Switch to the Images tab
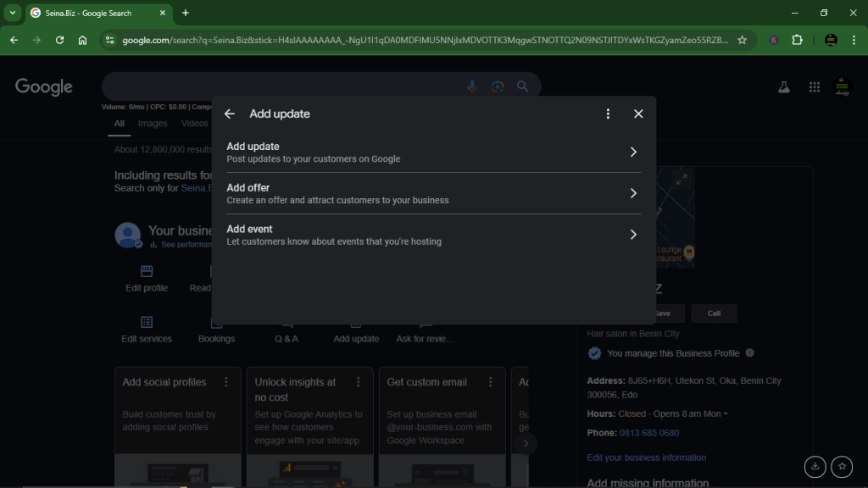868x488 pixels. 153,123
